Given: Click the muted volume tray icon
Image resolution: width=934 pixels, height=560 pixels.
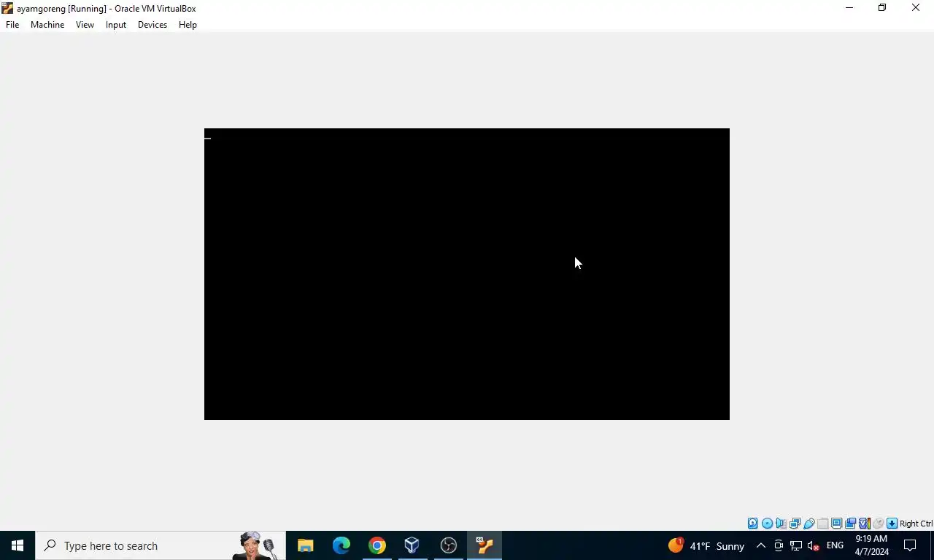Looking at the screenshot, I should [814, 545].
